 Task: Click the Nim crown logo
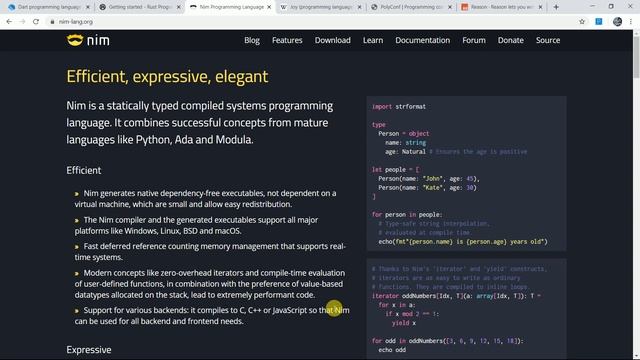pyautogui.click(x=75, y=40)
